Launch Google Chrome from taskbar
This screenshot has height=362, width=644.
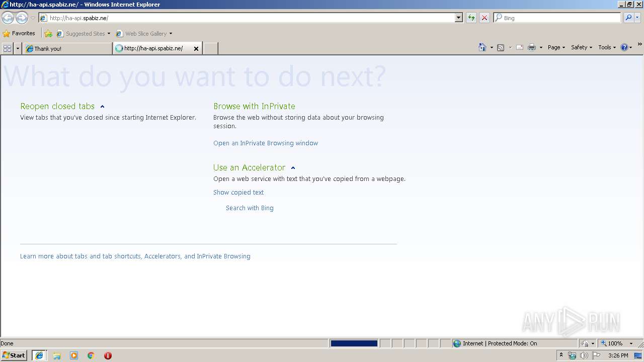[91, 355]
